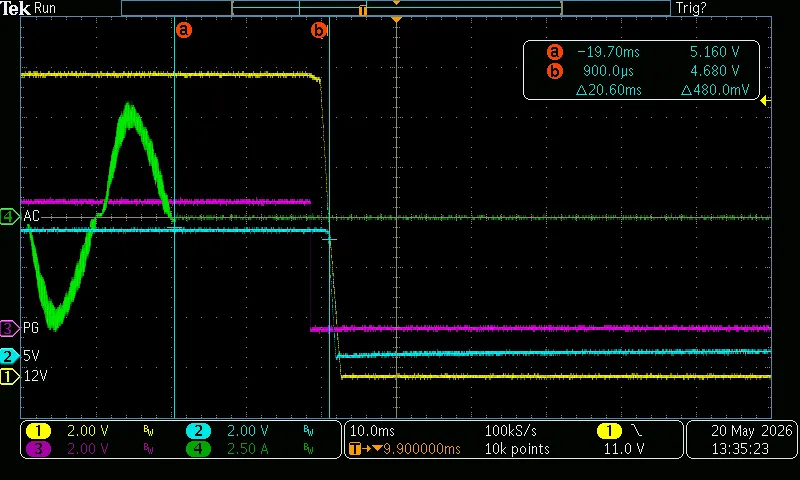Click the 10k points record length
Image resolution: width=800 pixels, height=480 pixels.
[x=517, y=449]
